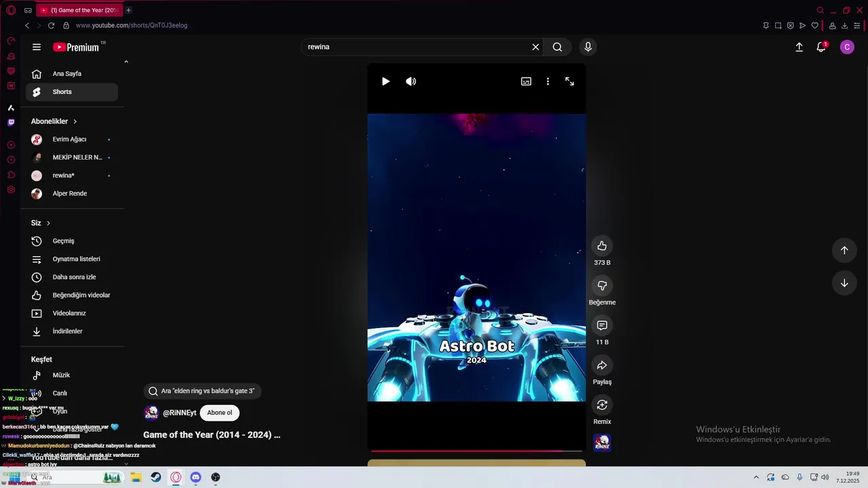Screen dimensions: 868x488
Task: Open the Short's three-dot more menu
Action: point(548,81)
